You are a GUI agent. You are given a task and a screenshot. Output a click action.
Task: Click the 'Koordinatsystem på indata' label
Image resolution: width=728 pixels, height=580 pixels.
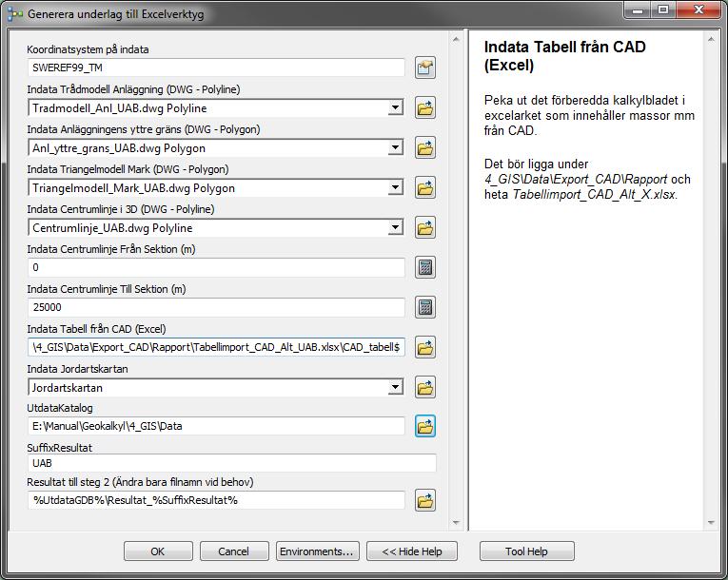click(88, 49)
